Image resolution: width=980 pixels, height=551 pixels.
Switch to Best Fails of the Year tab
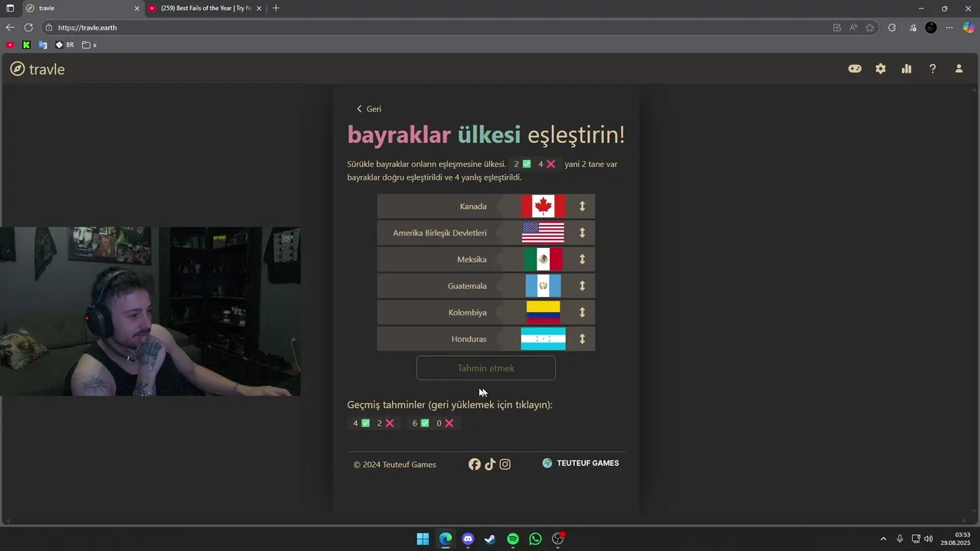pyautogui.click(x=205, y=8)
